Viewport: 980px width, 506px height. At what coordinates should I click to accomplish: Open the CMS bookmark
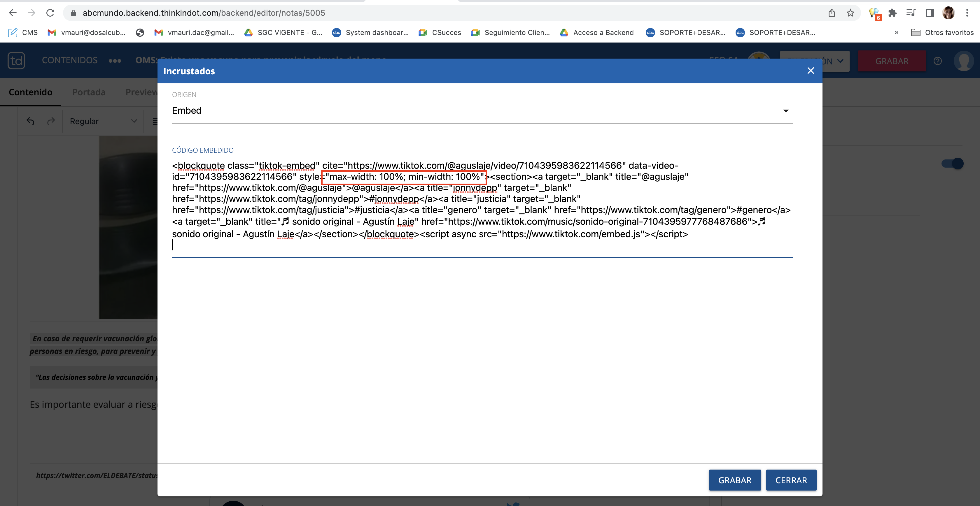click(23, 33)
